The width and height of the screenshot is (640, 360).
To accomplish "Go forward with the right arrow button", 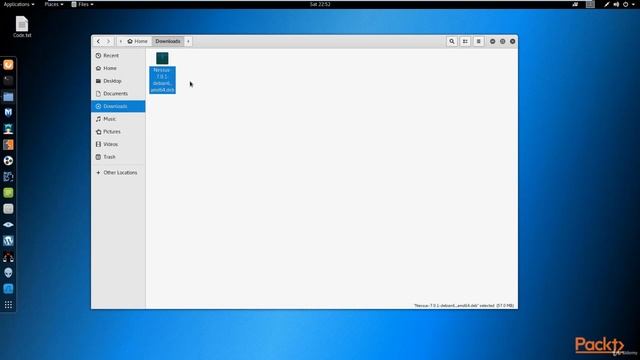I will coord(109,41).
